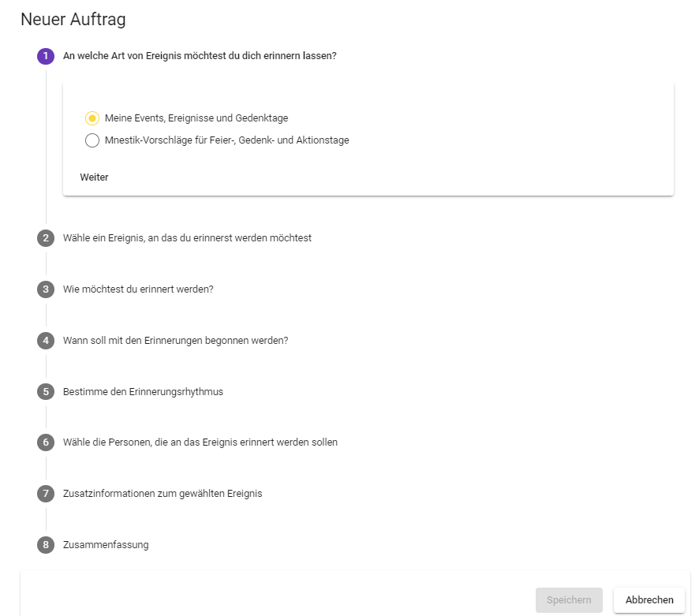
Task: Click the 'Abbrechen' button
Action: [x=649, y=600]
